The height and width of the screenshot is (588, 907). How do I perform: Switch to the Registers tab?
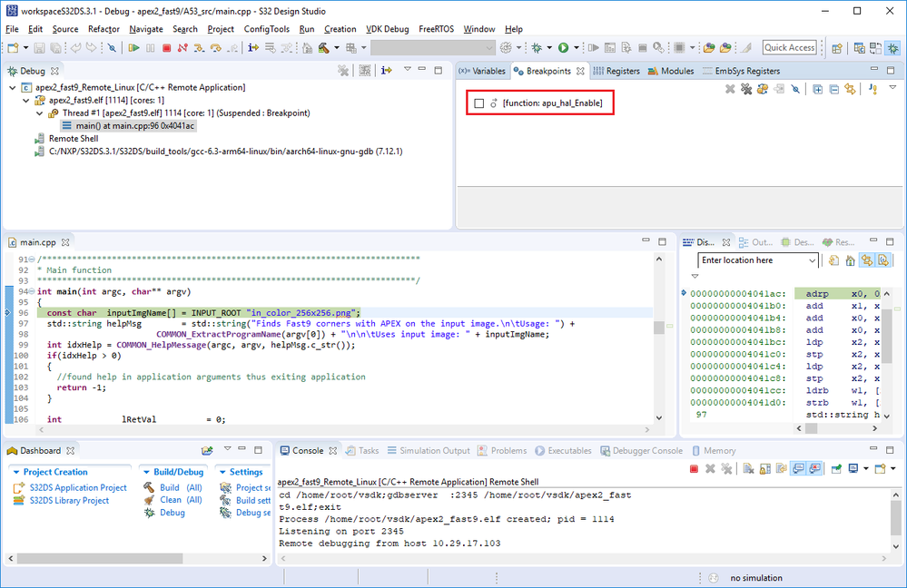(616, 71)
